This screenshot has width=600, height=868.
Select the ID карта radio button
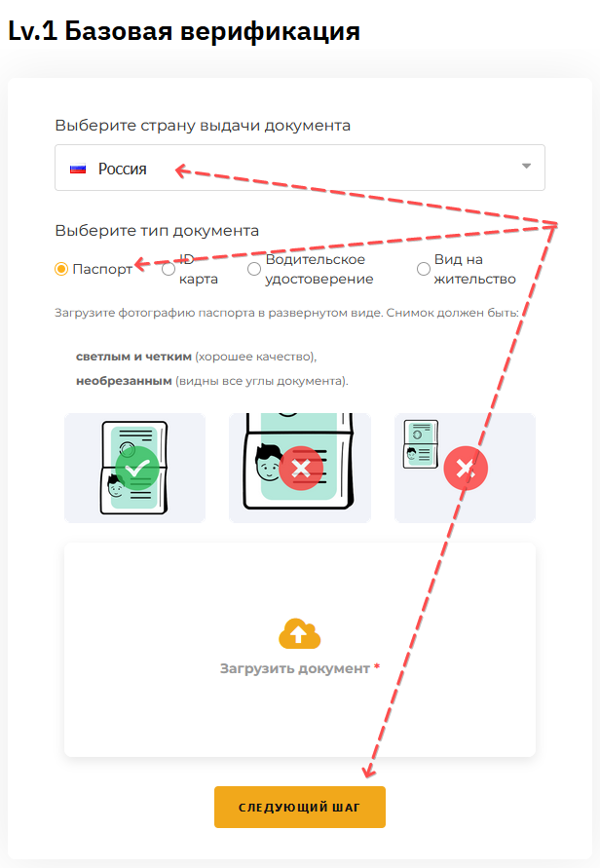(x=169, y=269)
